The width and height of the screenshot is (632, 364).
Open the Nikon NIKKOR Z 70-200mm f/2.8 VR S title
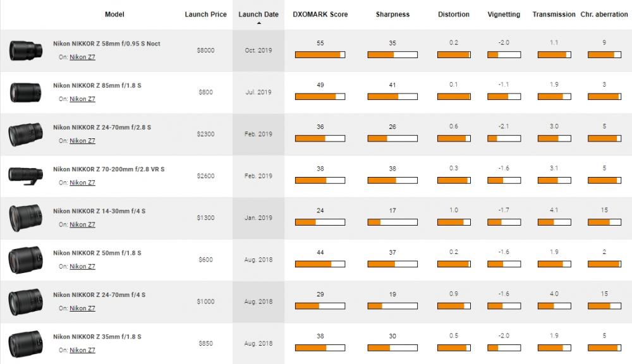pyautogui.click(x=109, y=169)
